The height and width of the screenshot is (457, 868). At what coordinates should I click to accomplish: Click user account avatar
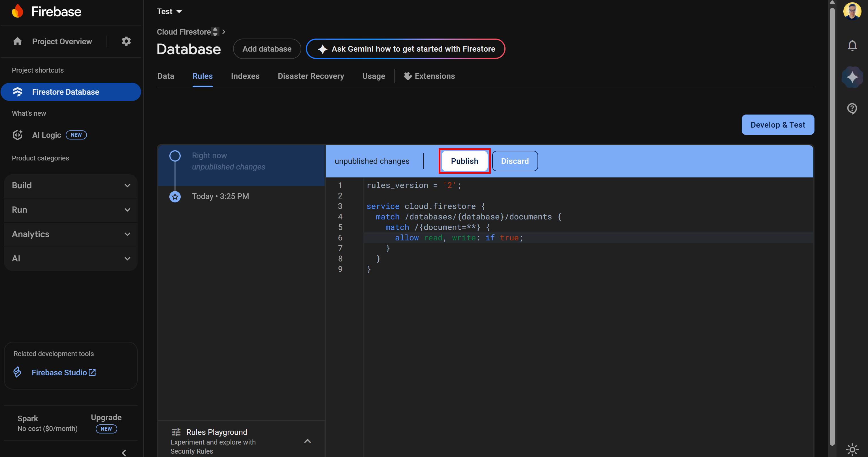tap(852, 11)
